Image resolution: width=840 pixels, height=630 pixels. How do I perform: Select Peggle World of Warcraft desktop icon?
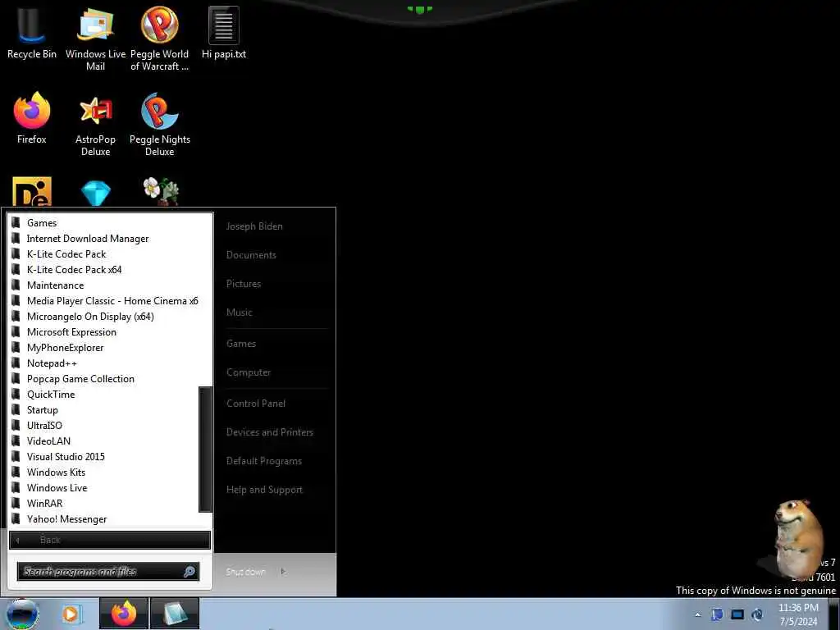(x=160, y=39)
